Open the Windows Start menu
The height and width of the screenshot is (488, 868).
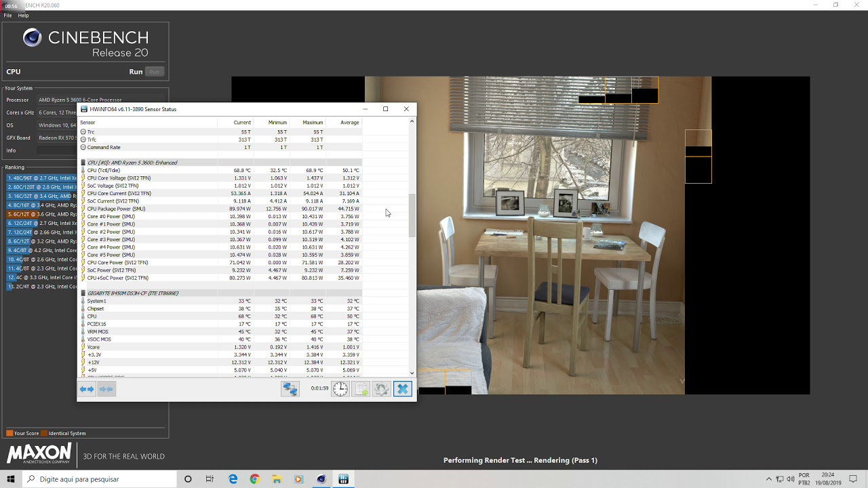[11, 479]
